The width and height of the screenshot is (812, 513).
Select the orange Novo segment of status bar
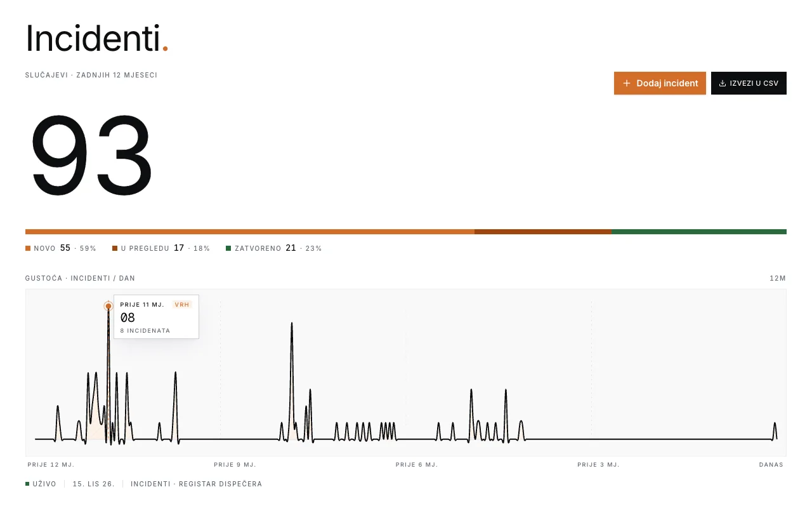[250, 232]
